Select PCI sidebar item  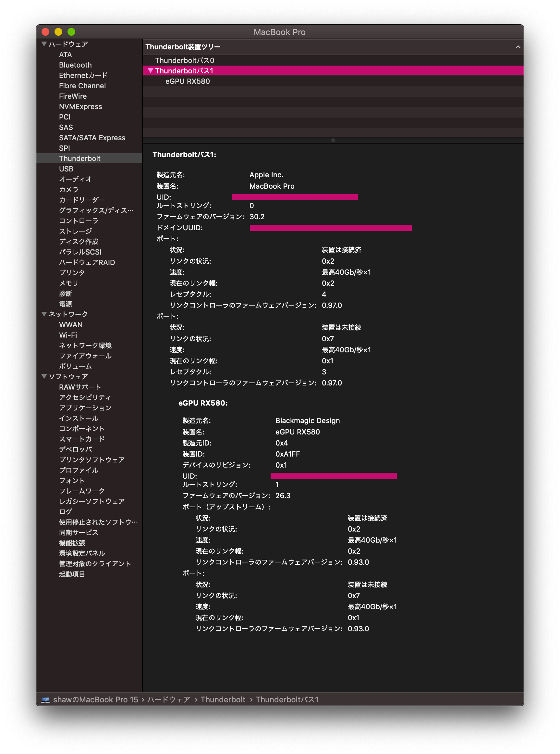tap(65, 117)
